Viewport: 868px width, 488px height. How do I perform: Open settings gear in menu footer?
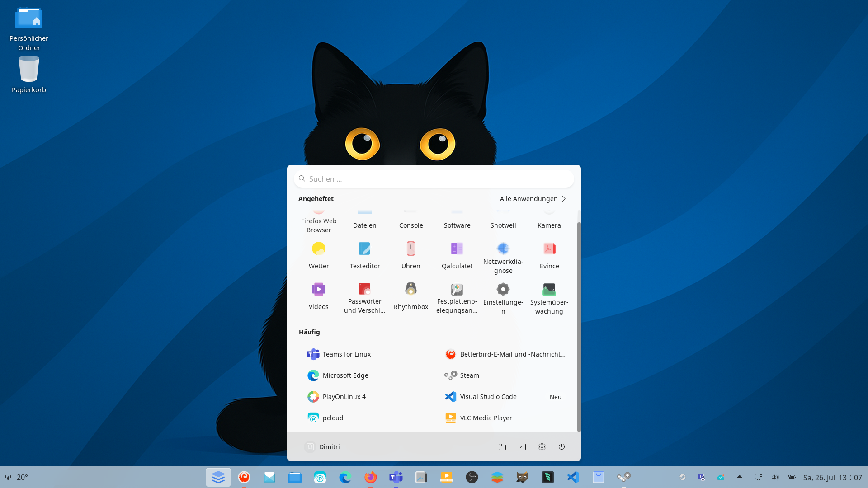pyautogui.click(x=542, y=447)
